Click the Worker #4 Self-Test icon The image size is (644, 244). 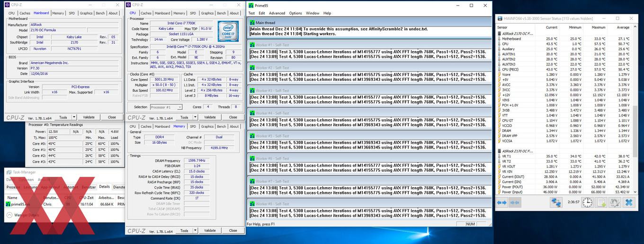(252, 113)
